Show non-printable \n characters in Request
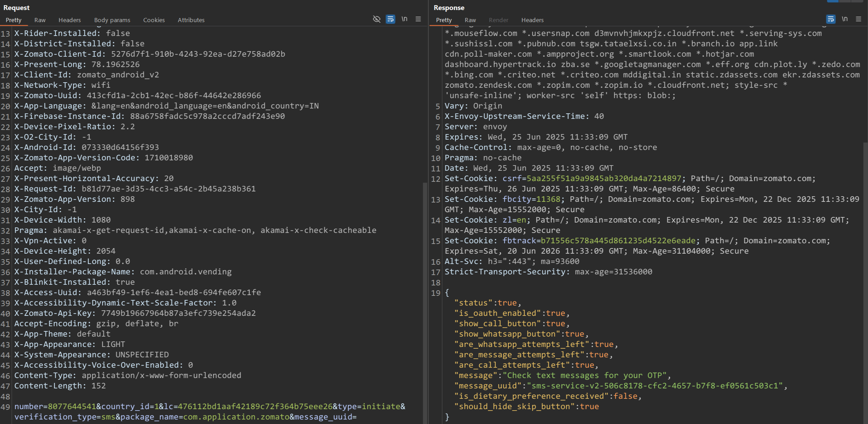This screenshot has width=868, height=424. (404, 19)
